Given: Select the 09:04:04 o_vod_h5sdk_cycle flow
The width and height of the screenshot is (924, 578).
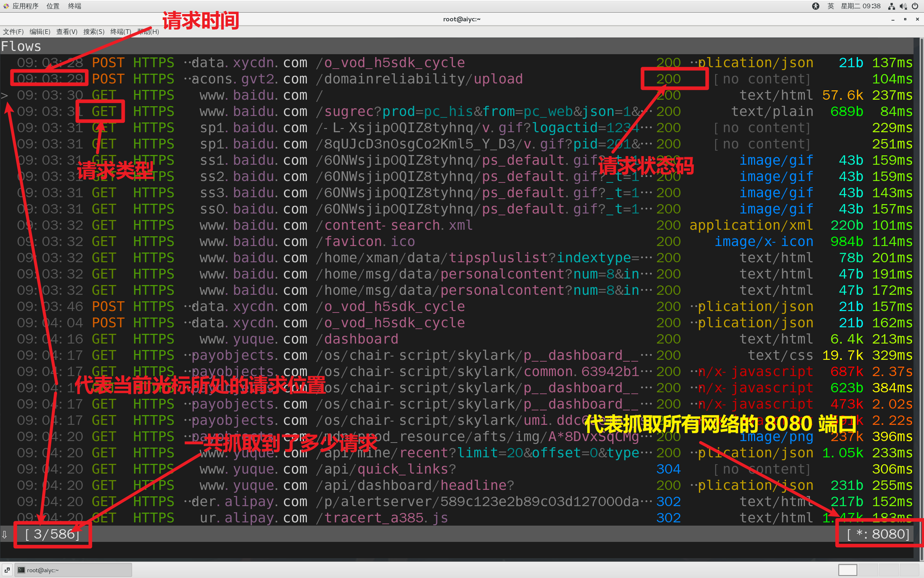Looking at the screenshot, I should 457,323.
